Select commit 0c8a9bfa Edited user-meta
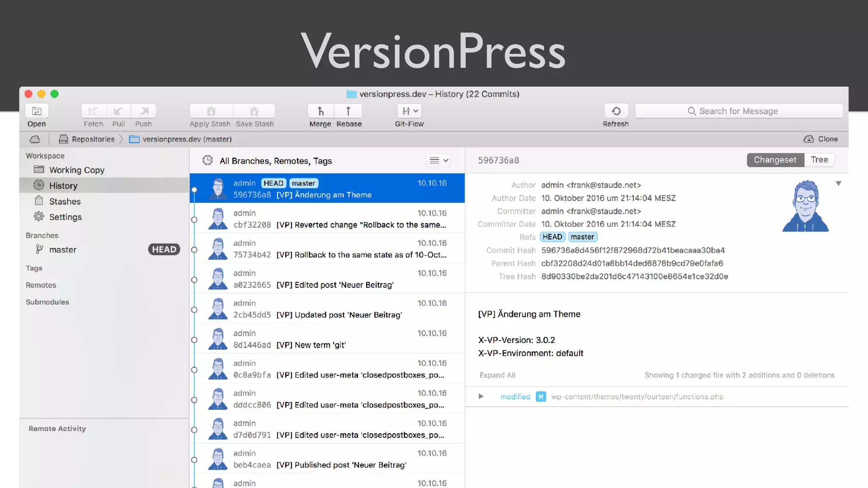Image resolution: width=868 pixels, height=488 pixels. 327,369
